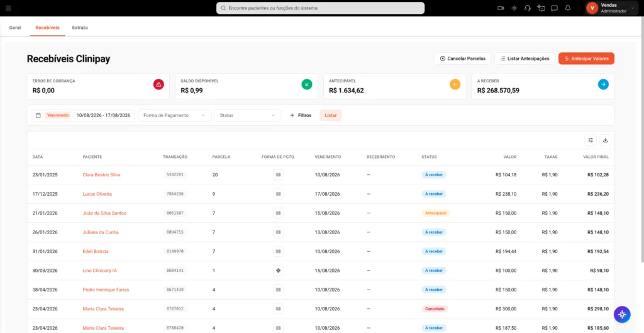
Task: Click the boleto icon in Clara Beatriz Silva row
Action: point(279,175)
